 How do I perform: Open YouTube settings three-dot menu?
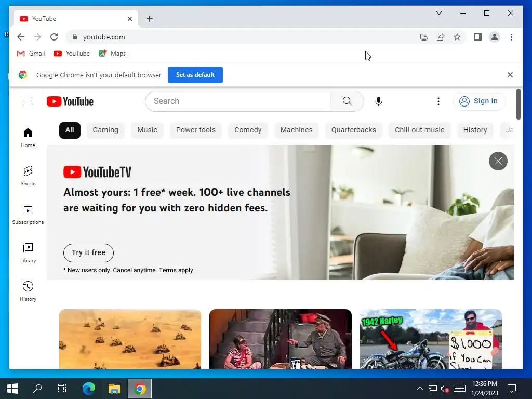click(x=438, y=101)
